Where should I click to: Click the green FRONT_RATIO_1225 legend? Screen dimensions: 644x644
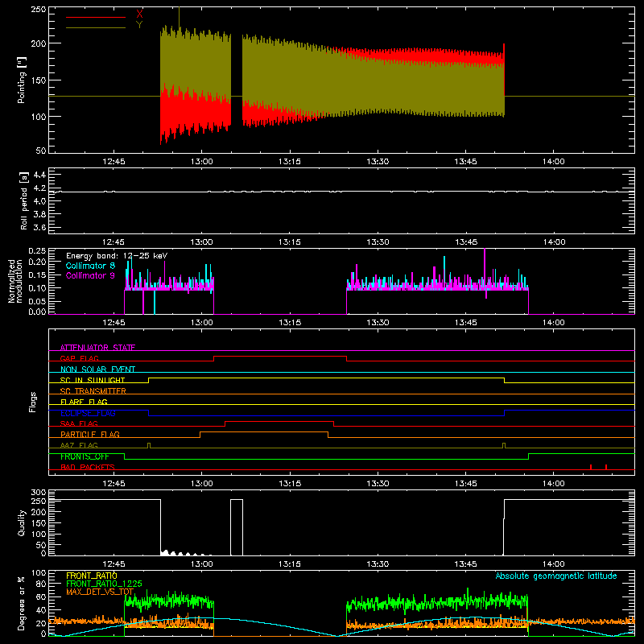point(105,584)
